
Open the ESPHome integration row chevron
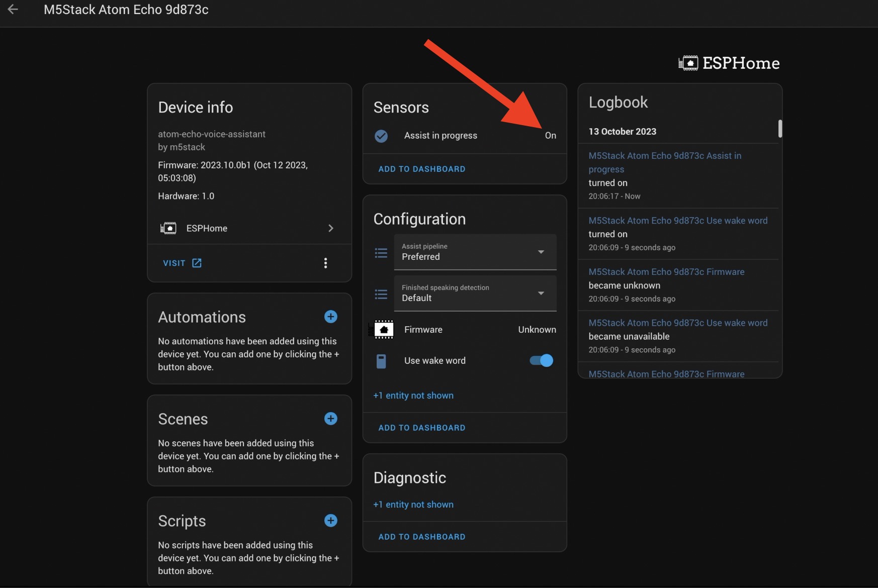point(330,228)
